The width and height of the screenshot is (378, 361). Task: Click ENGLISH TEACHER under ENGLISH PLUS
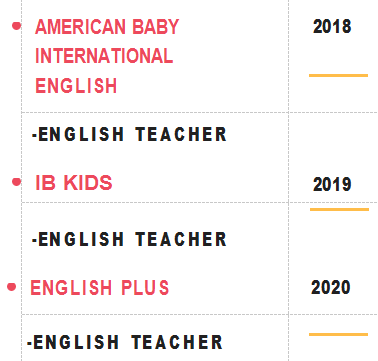tap(125, 342)
